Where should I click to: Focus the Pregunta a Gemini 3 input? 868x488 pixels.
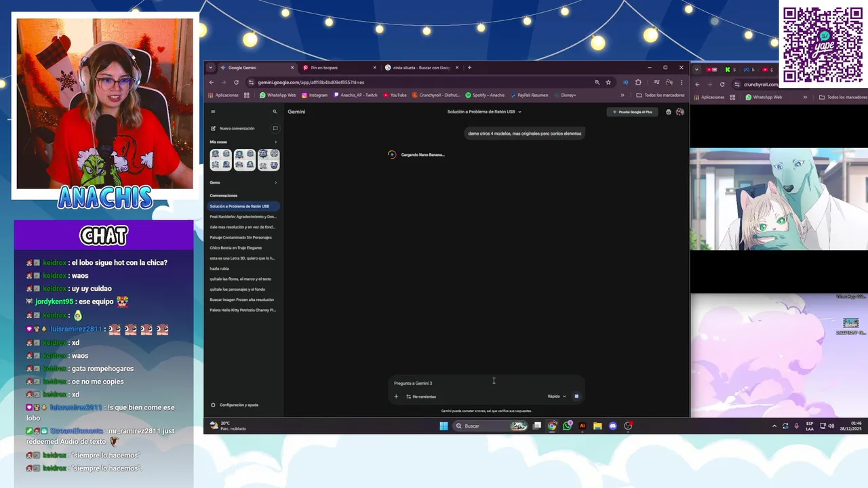(486, 383)
